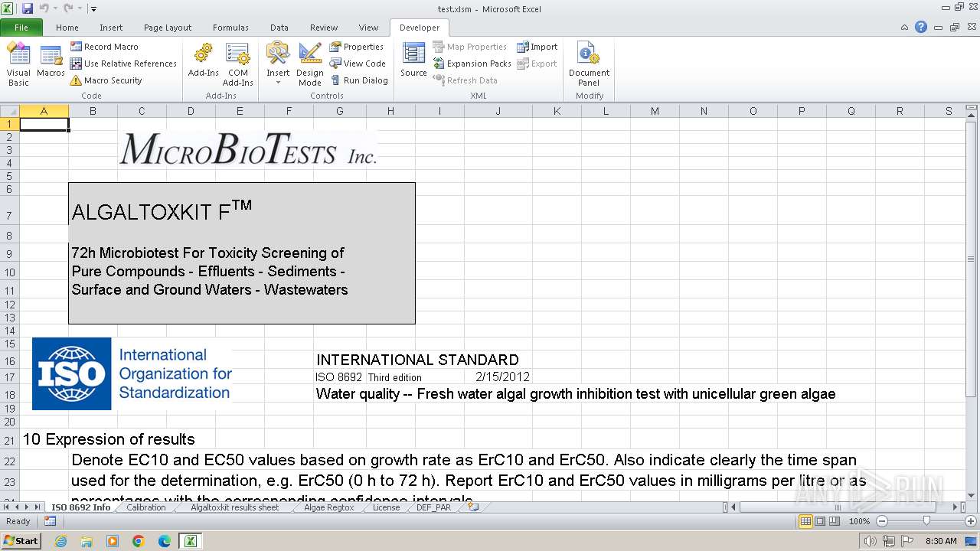This screenshot has width=980, height=551.
Task: Click the Select All corner button
Action: 9,111
